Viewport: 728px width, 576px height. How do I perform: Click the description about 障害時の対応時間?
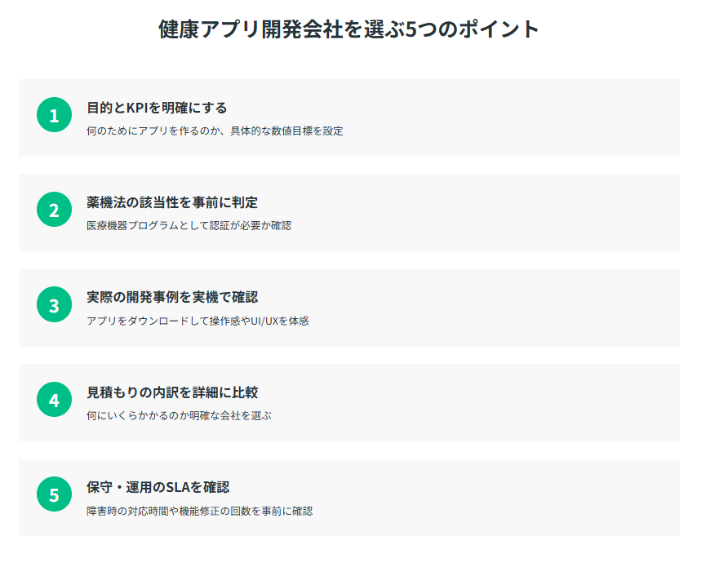199,511
